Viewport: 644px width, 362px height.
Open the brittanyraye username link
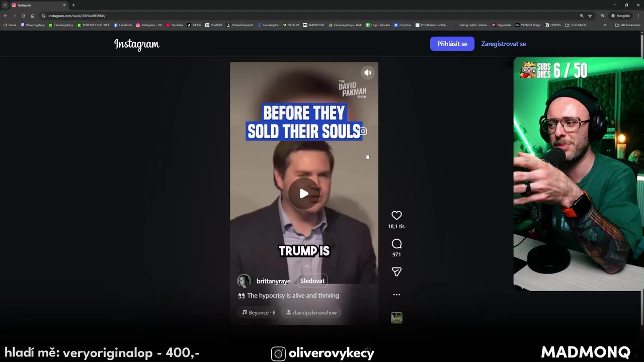click(x=273, y=281)
